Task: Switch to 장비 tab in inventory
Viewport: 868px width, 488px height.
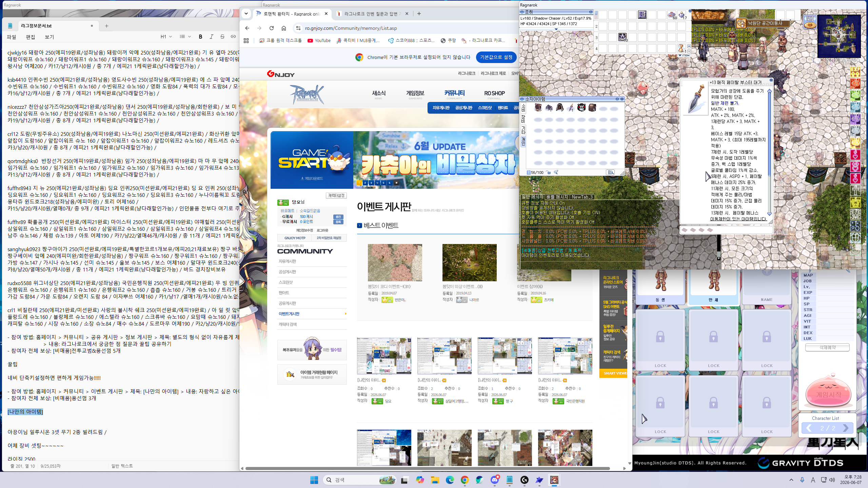Action: click(x=523, y=119)
